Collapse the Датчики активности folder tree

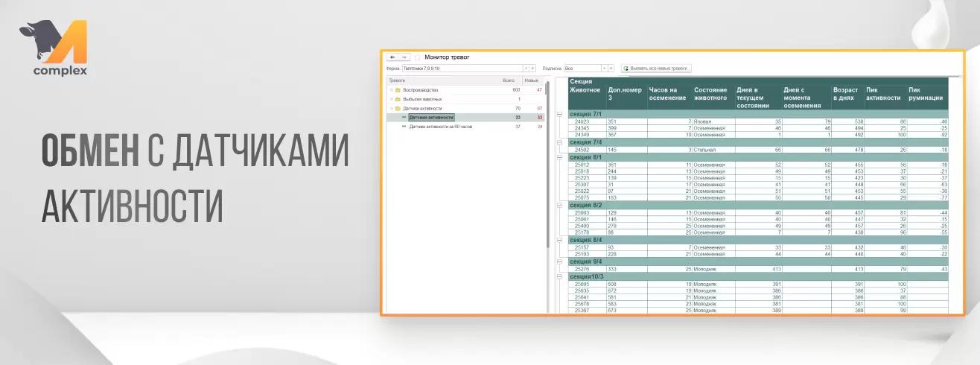(390, 109)
